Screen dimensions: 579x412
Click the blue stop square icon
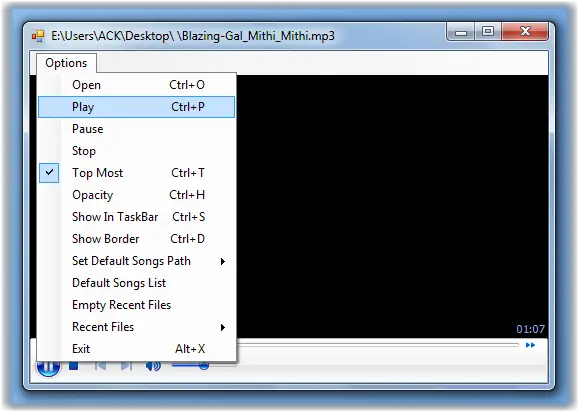click(73, 366)
